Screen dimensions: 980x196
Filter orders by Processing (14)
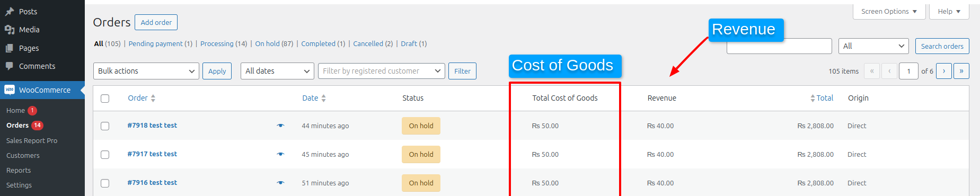click(224, 43)
